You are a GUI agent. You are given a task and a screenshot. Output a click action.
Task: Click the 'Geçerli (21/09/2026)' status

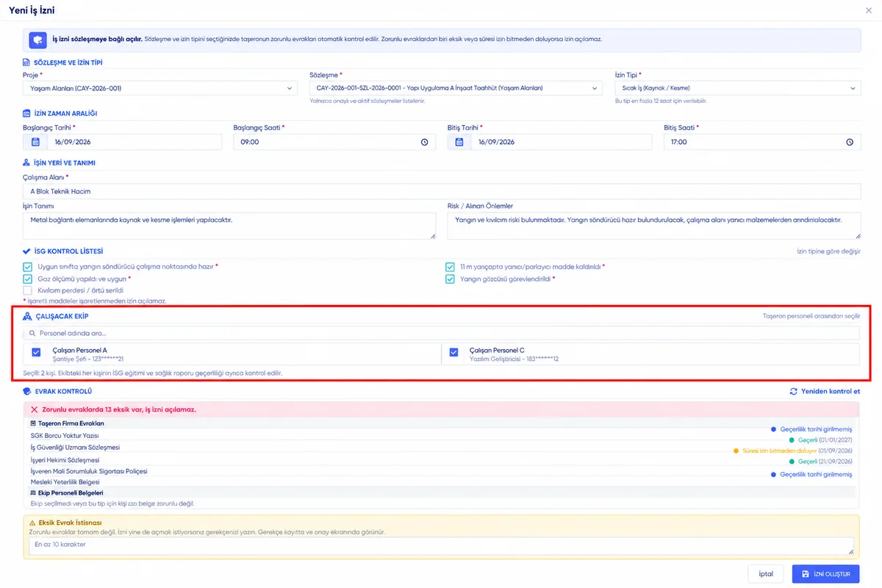tap(820, 462)
